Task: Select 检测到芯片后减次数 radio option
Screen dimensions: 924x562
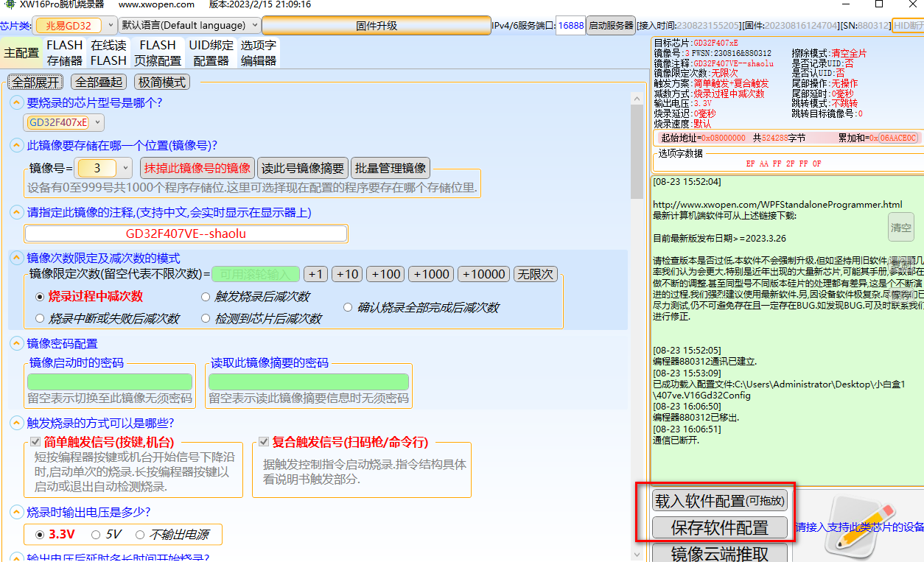Action: point(262,319)
